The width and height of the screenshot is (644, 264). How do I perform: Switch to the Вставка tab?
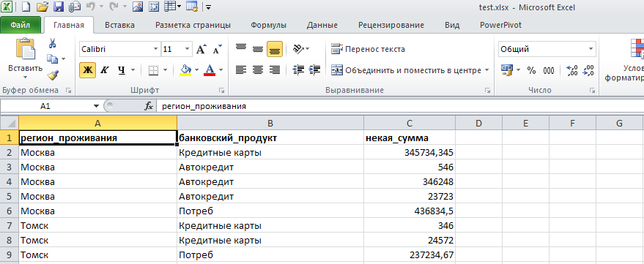[x=119, y=25]
